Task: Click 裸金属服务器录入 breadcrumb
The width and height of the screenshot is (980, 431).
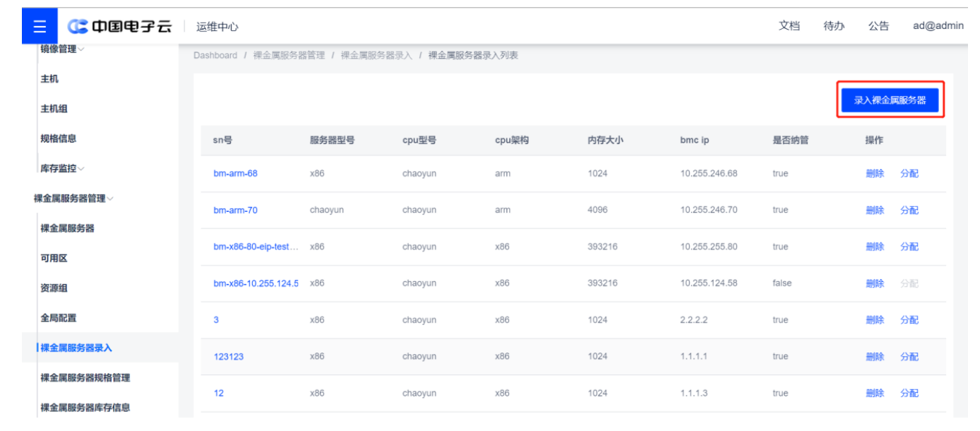Action: coord(376,55)
